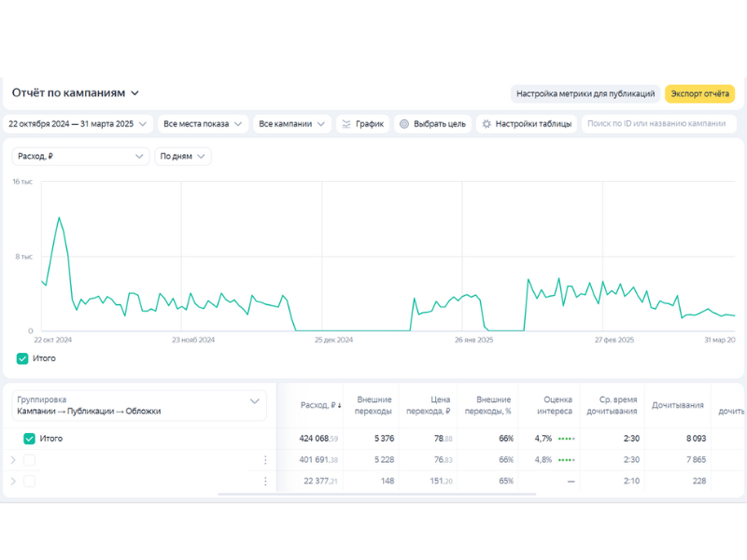Click the 5 376 external clicks value

(x=384, y=439)
